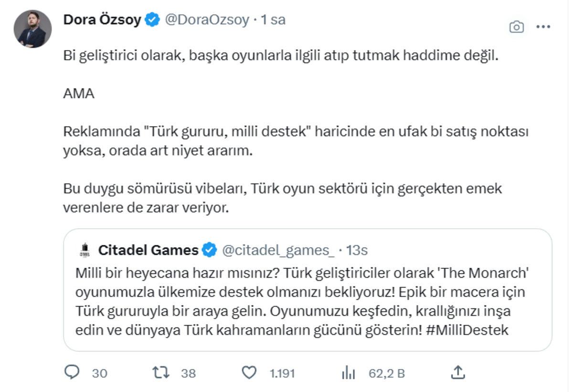Click the display name Dora Özsoy

coord(102,20)
